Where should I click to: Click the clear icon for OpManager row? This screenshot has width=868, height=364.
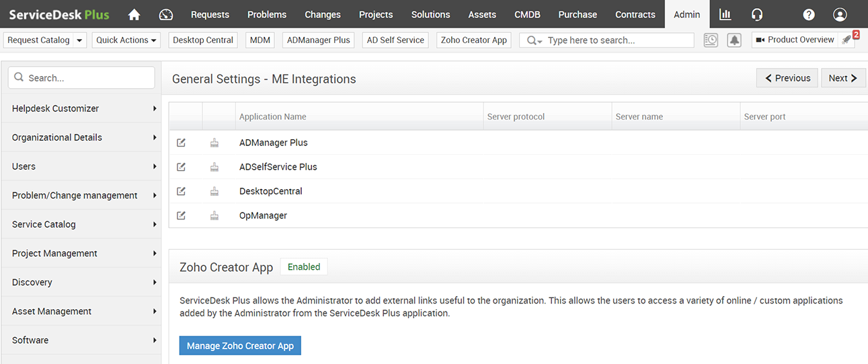pyautogui.click(x=214, y=215)
